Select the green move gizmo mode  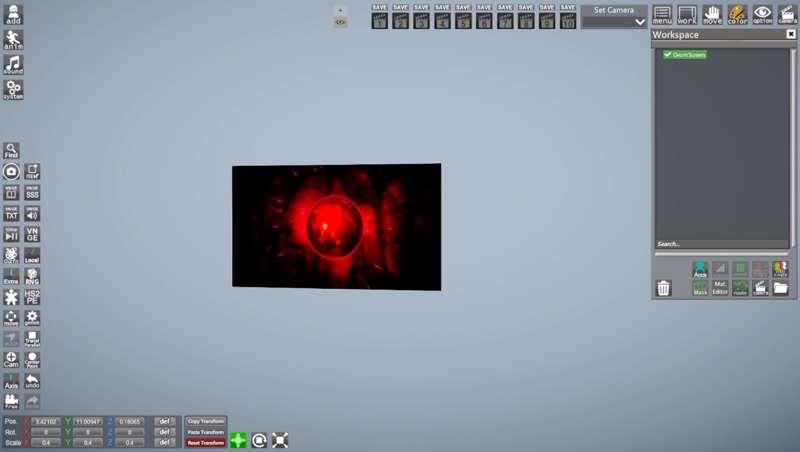[238, 440]
